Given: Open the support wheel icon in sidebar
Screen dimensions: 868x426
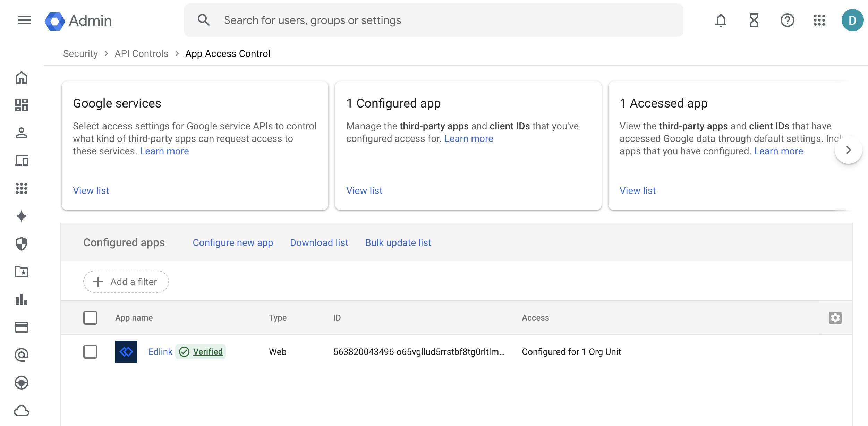Looking at the screenshot, I should (x=22, y=383).
